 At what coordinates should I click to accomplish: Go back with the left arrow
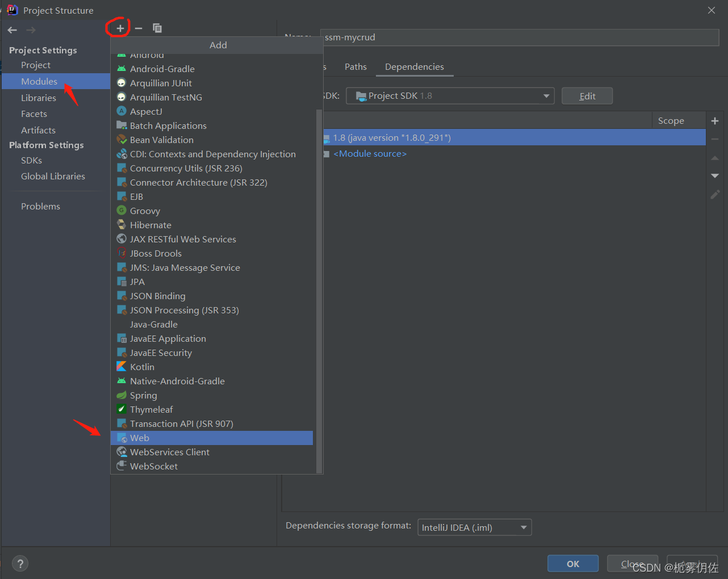(12, 30)
